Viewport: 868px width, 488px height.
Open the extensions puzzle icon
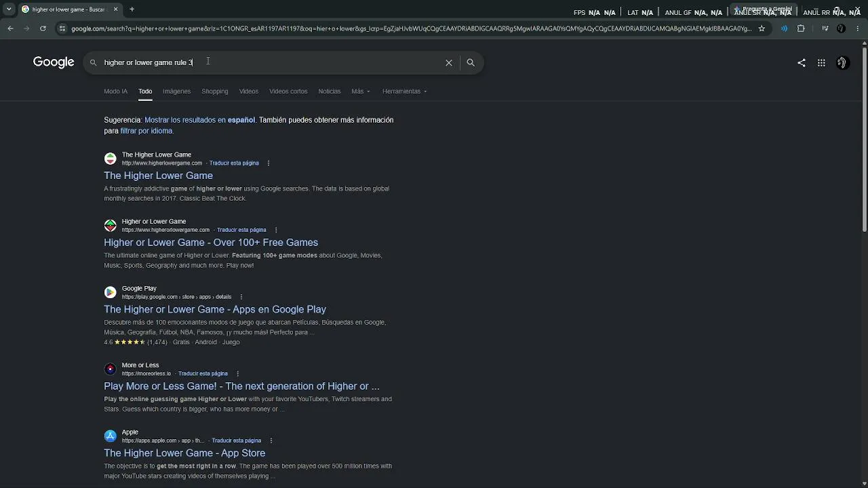[801, 28]
